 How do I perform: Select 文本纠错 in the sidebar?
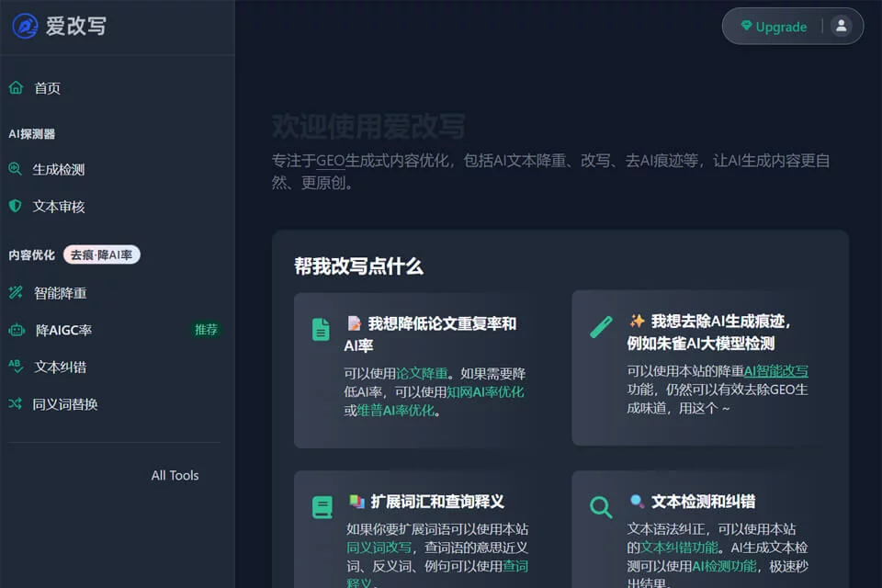[61, 367]
